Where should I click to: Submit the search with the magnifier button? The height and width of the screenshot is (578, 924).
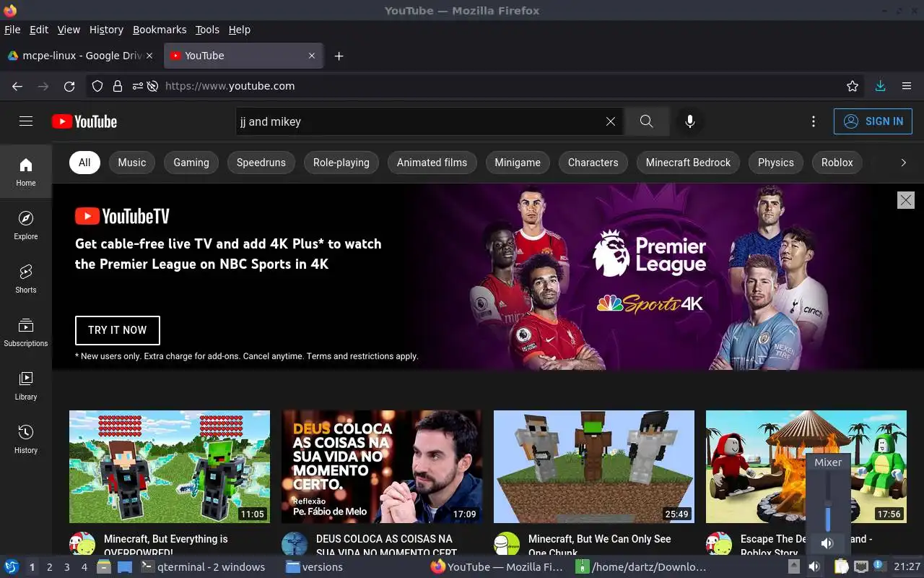tap(646, 121)
